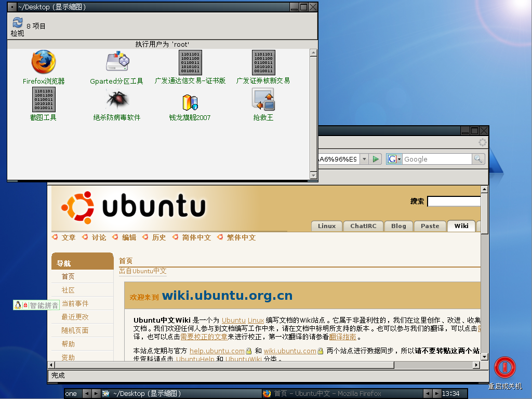Click the desktop icon left of ~/Desktop in the taskbar
This screenshot has width=532, height=399.
pyautogui.click(x=106, y=394)
